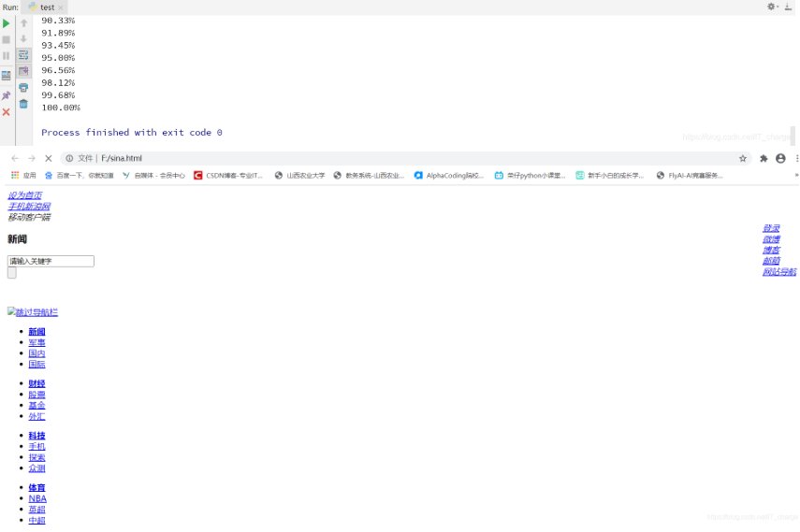Open the 自媒体-会员中心 bookmark
800x532 pixels.
[153, 176]
